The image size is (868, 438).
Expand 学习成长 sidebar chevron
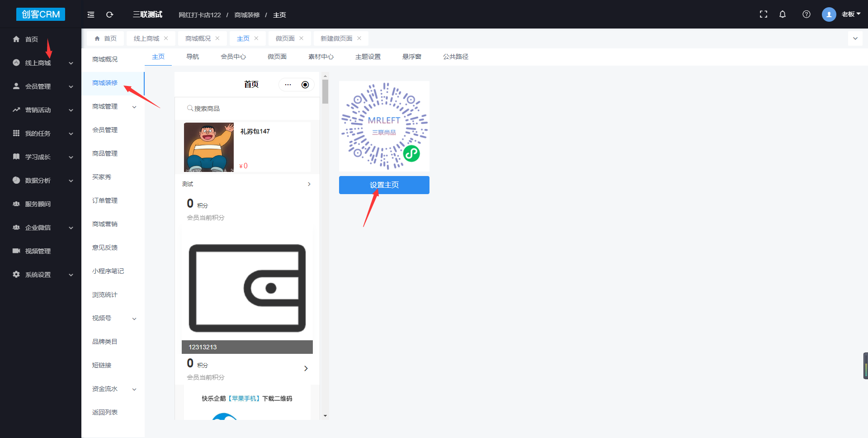coord(71,157)
